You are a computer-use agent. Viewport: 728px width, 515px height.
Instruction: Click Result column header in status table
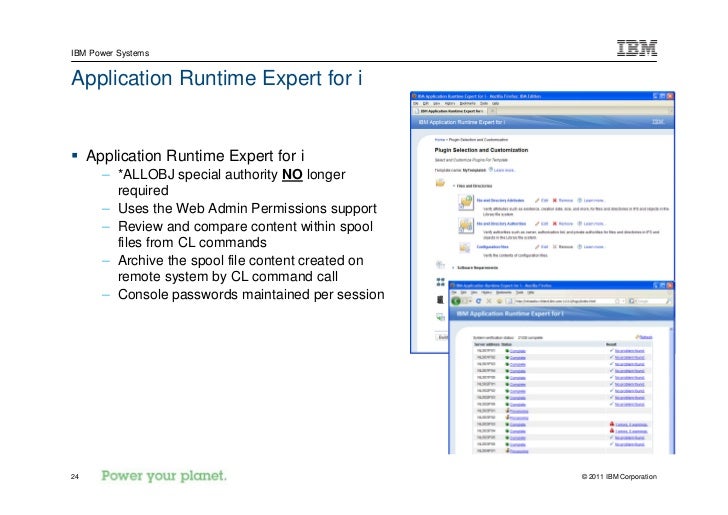coord(611,344)
